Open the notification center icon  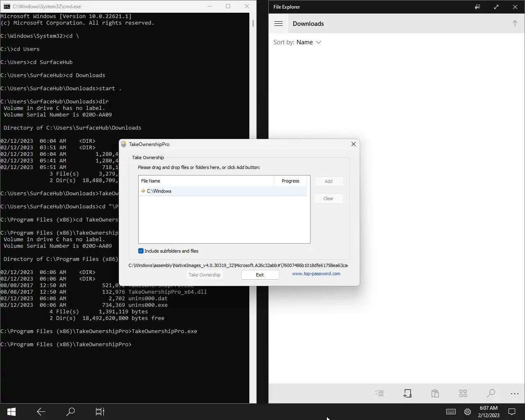[x=512, y=411]
